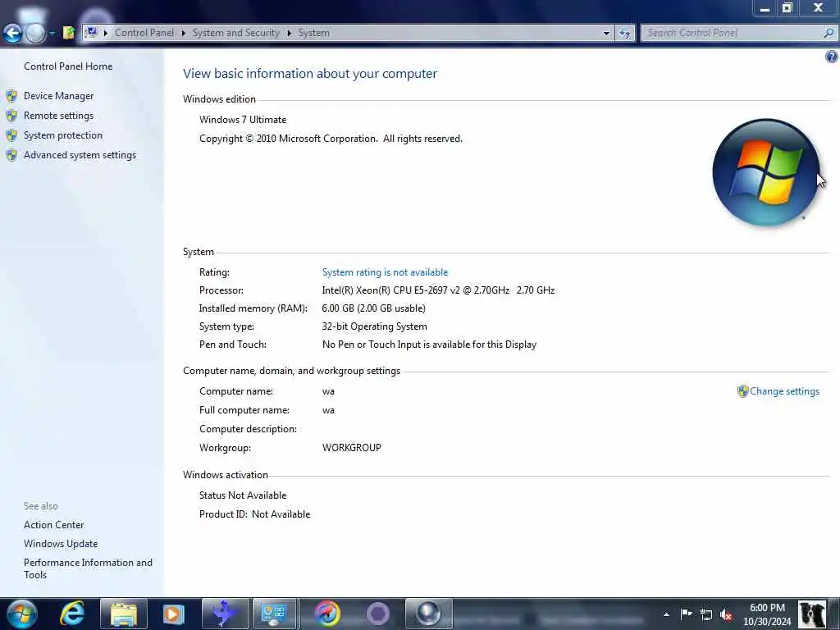The image size is (840, 630).
Task: Select Control Panel in the breadcrumb
Action: point(144,33)
